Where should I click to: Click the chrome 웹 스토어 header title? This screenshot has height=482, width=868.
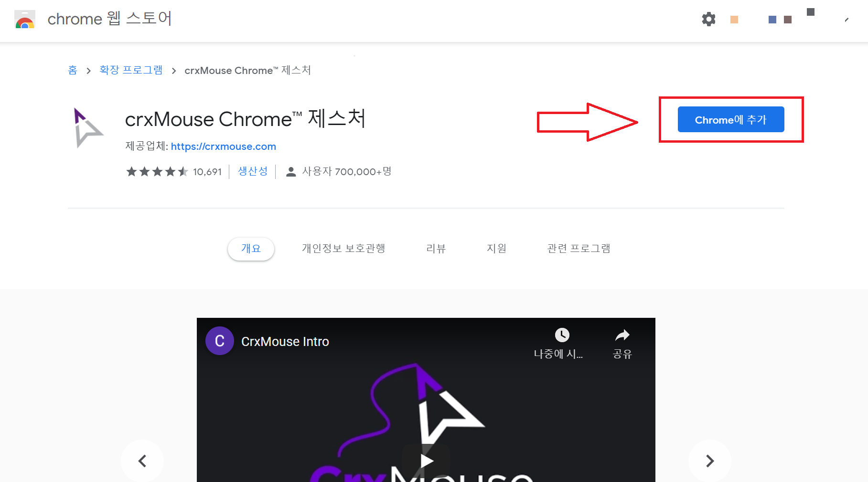pos(109,19)
